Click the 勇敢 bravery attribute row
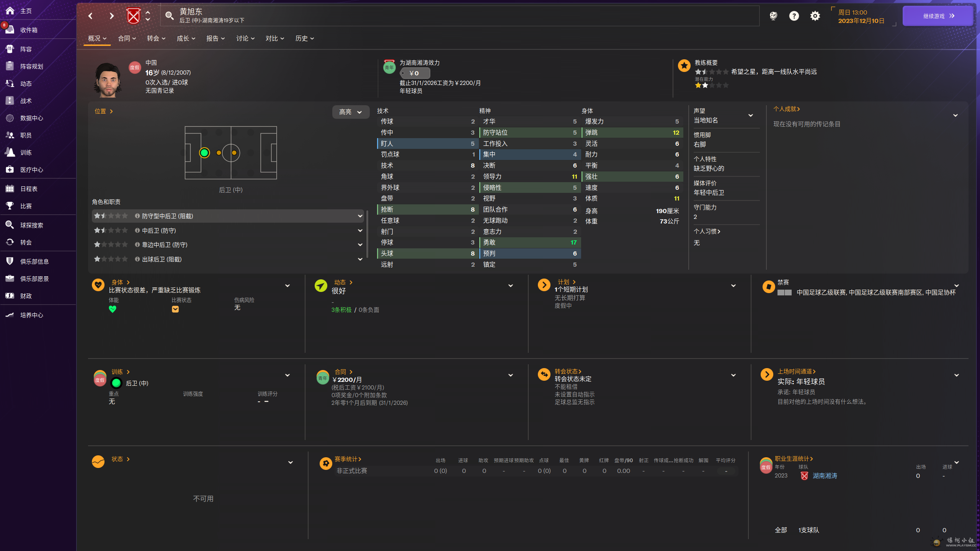 coord(530,242)
